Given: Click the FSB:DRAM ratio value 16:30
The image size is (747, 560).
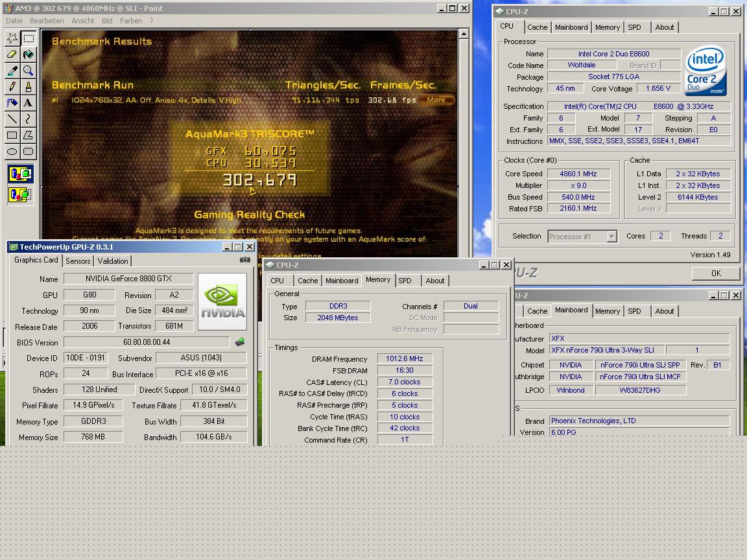Looking at the screenshot, I should point(405,371).
